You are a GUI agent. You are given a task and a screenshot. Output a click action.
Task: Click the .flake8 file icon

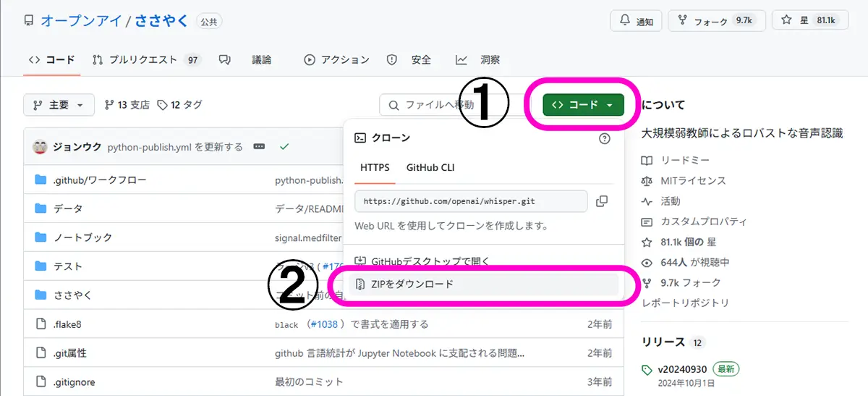(41, 324)
